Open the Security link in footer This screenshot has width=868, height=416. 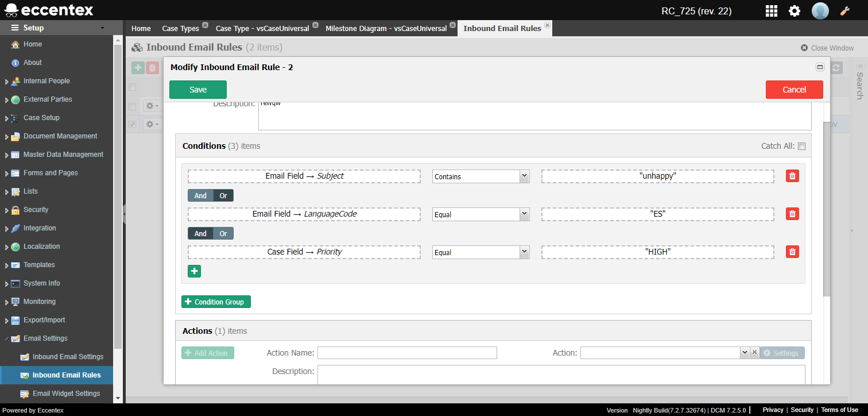click(x=802, y=410)
